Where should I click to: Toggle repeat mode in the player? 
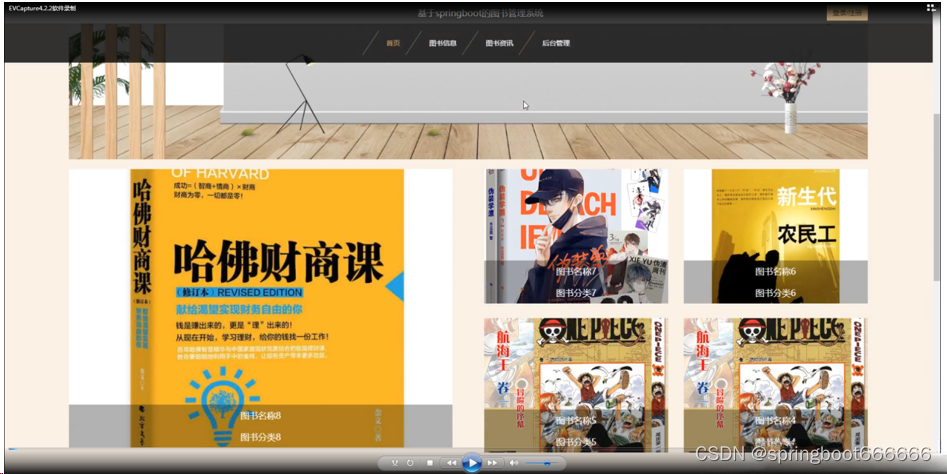click(x=410, y=463)
